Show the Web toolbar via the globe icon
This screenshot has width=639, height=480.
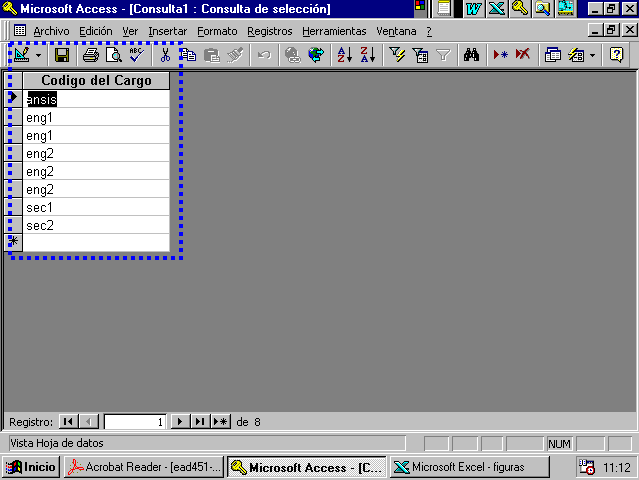click(316, 55)
